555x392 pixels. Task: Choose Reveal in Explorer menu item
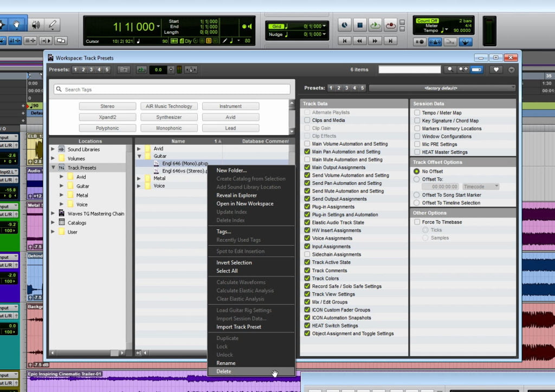251,195
